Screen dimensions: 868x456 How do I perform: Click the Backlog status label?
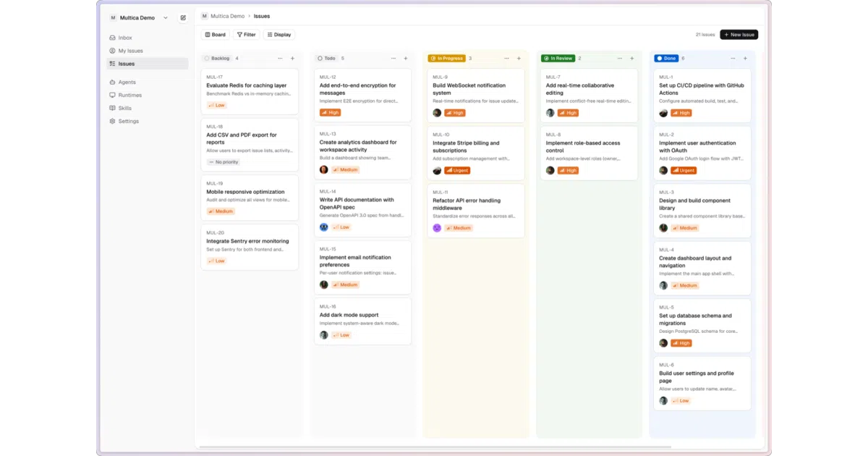click(217, 58)
